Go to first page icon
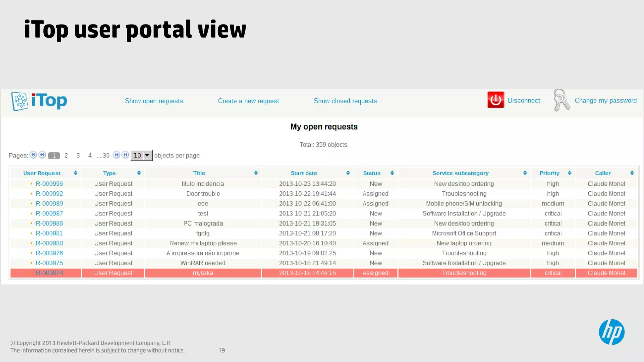Screen dimensions: 644x362 tap(33, 155)
